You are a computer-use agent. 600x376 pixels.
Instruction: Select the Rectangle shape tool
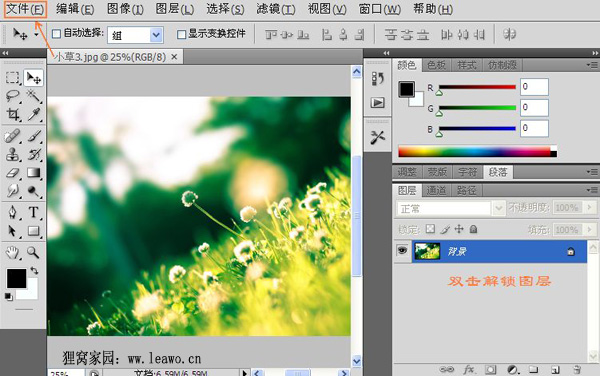coord(34,231)
